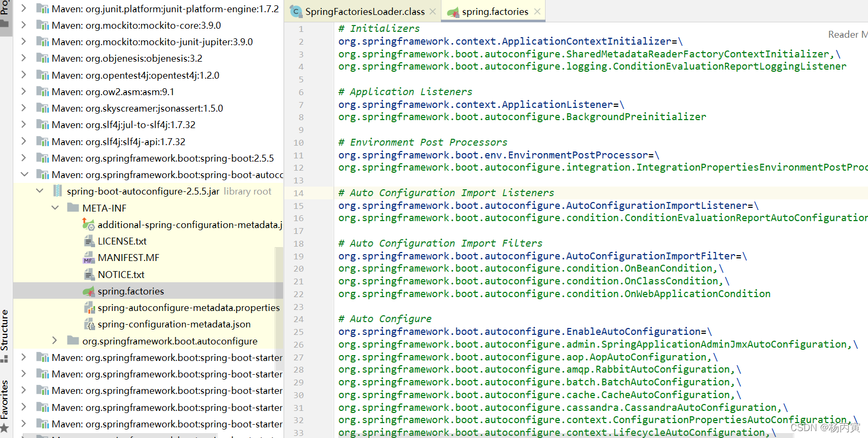
Task: Select spring-configuration-metadata.json in tree
Action: pyautogui.click(x=174, y=324)
